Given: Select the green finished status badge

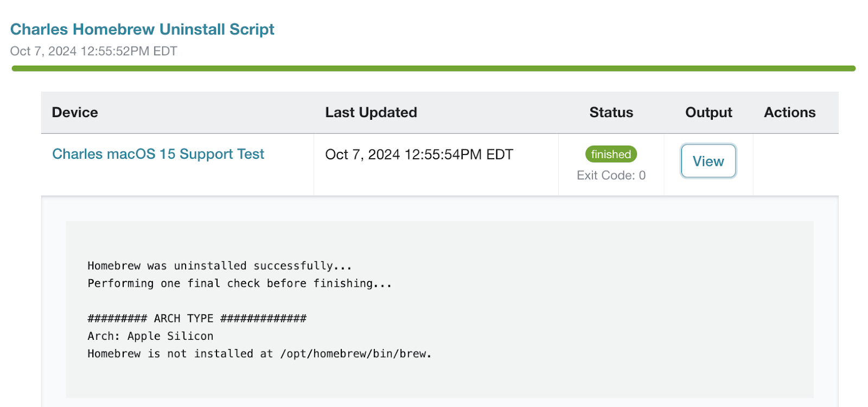Looking at the screenshot, I should pyautogui.click(x=611, y=154).
